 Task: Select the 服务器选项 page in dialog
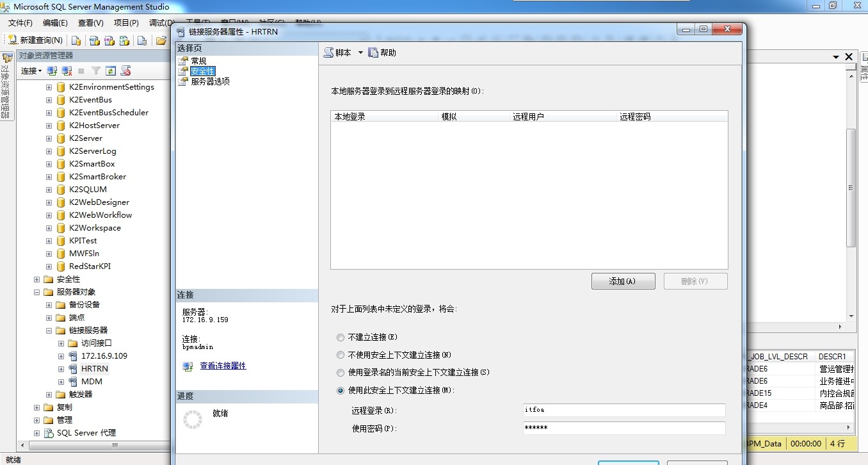pos(210,81)
